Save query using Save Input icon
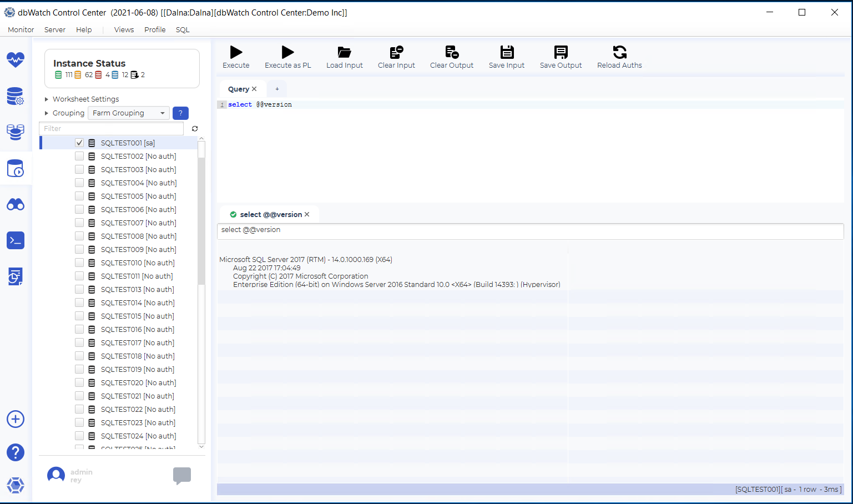This screenshot has width=853, height=504. tap(507, 52)
